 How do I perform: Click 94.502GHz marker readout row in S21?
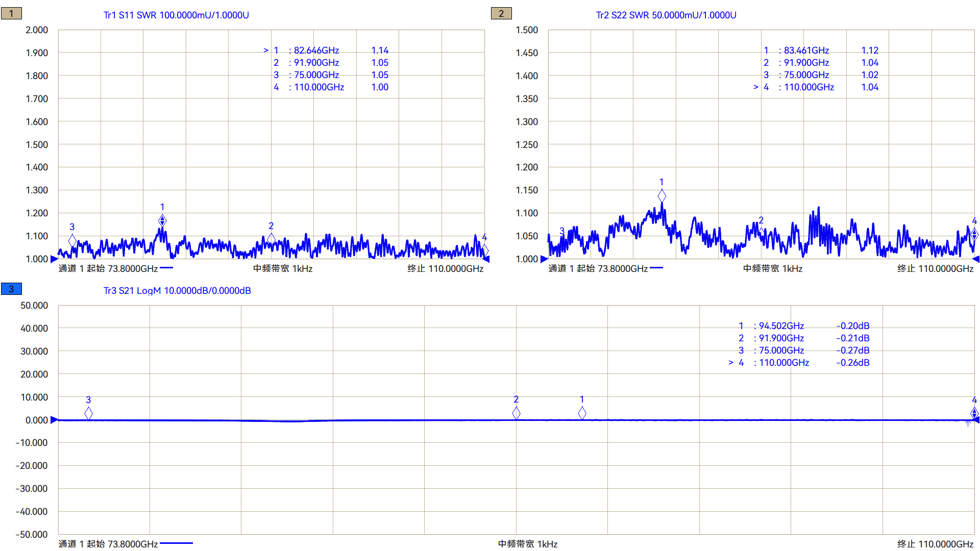781,326
